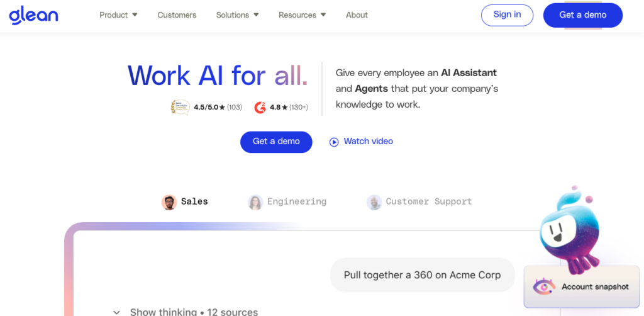The height and width of the screenshot is (316, 644).
Task: Click the G2 rating badge icon
Action: point(260,108)
